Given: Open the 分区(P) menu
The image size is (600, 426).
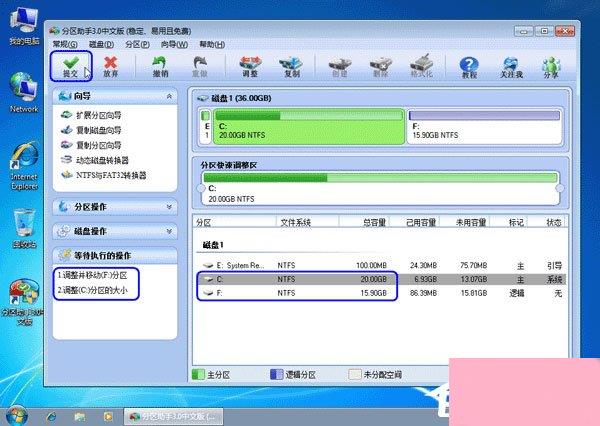Looking at the screenshot, I should click(x=137, y=44).
